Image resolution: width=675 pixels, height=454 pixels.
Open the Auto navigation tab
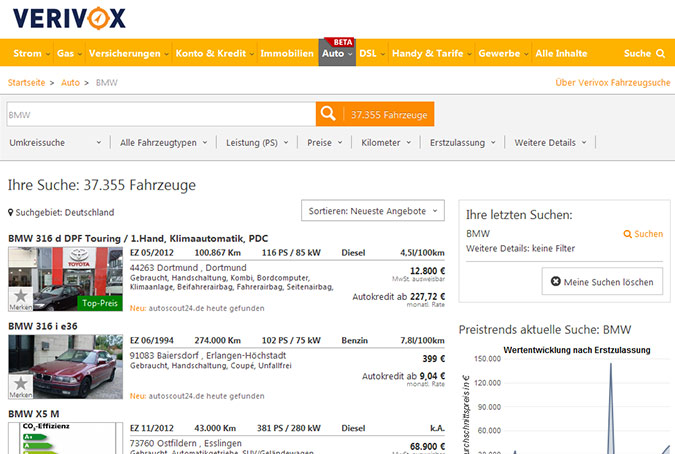click(x=337, y=53)
